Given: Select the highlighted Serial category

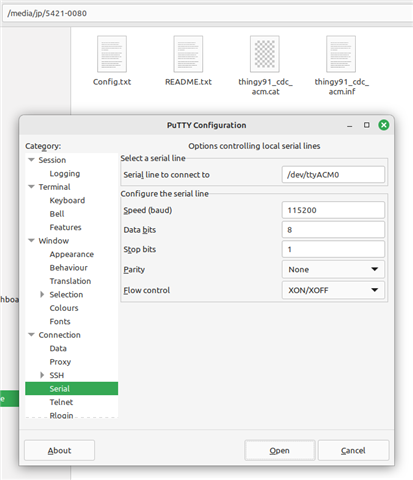Looking at the screenshot, I should (x=72, y=389).
